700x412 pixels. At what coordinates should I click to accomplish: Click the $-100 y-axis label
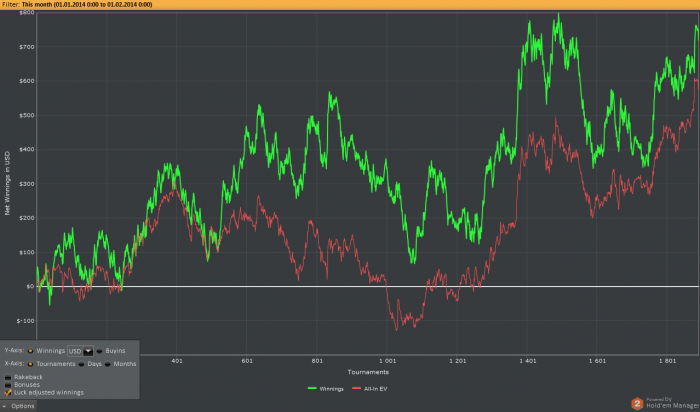[25, 321]
